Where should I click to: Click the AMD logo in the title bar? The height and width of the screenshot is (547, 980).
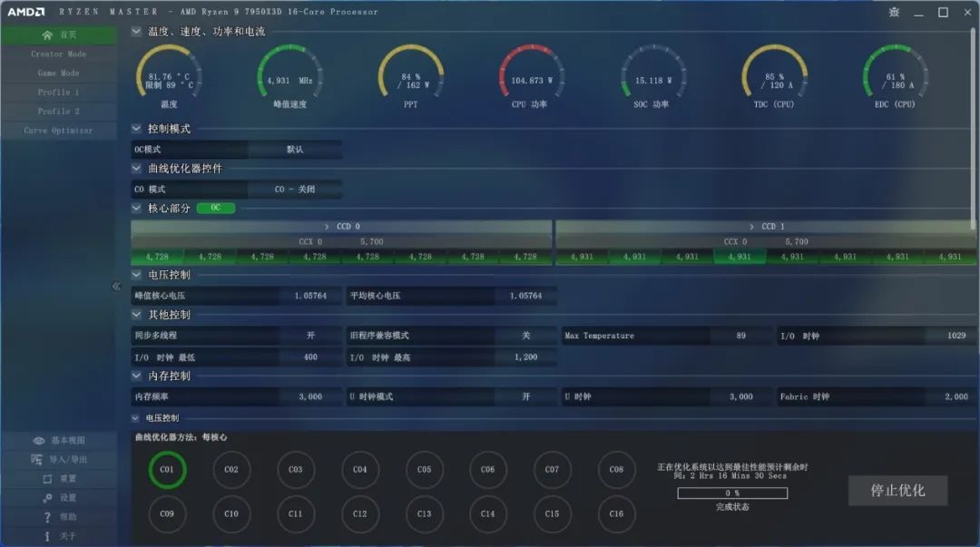25,12
